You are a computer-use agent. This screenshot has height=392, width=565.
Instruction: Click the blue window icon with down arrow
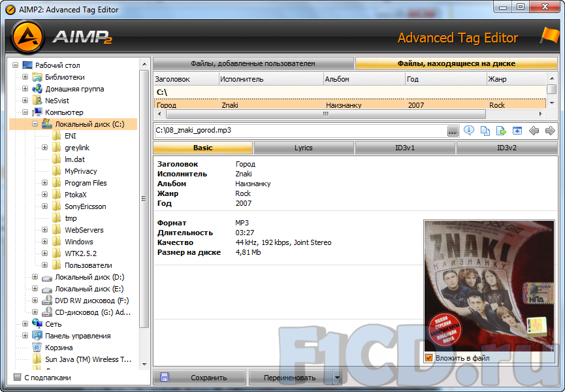517,131
